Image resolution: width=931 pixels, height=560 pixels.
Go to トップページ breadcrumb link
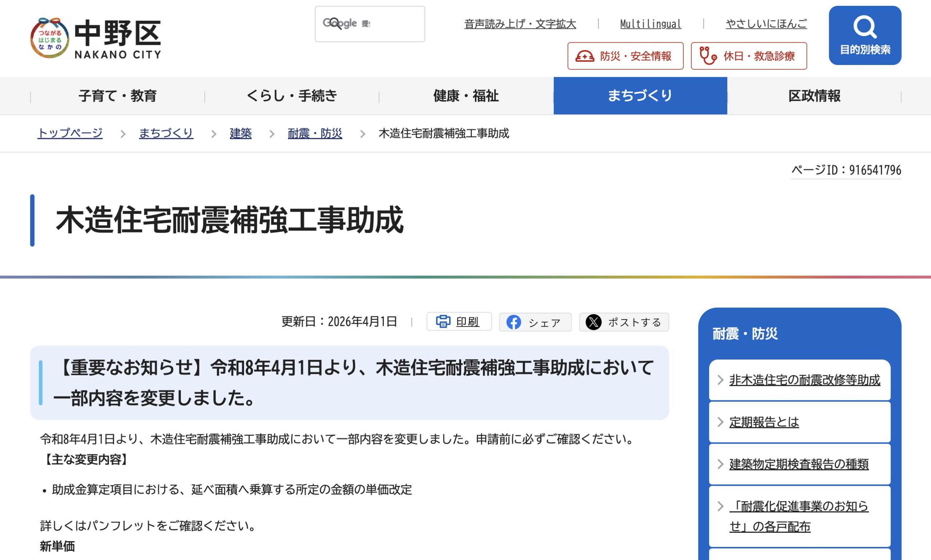(70, 133)
